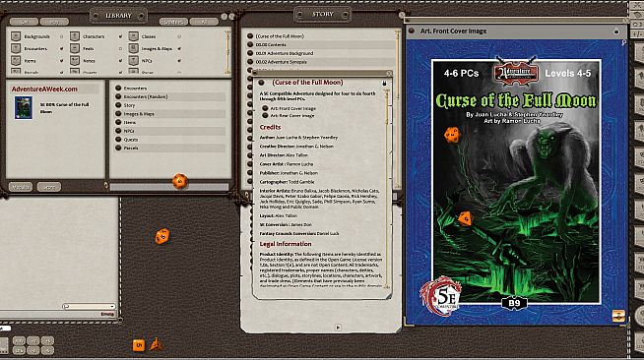Click the Modules button at Library bottom

click(21, 187)
